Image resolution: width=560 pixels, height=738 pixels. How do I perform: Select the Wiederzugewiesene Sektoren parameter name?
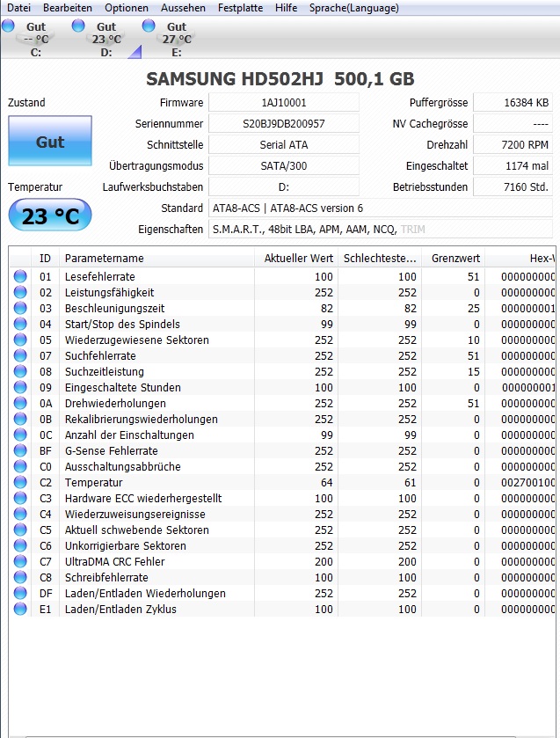[137, 340]
